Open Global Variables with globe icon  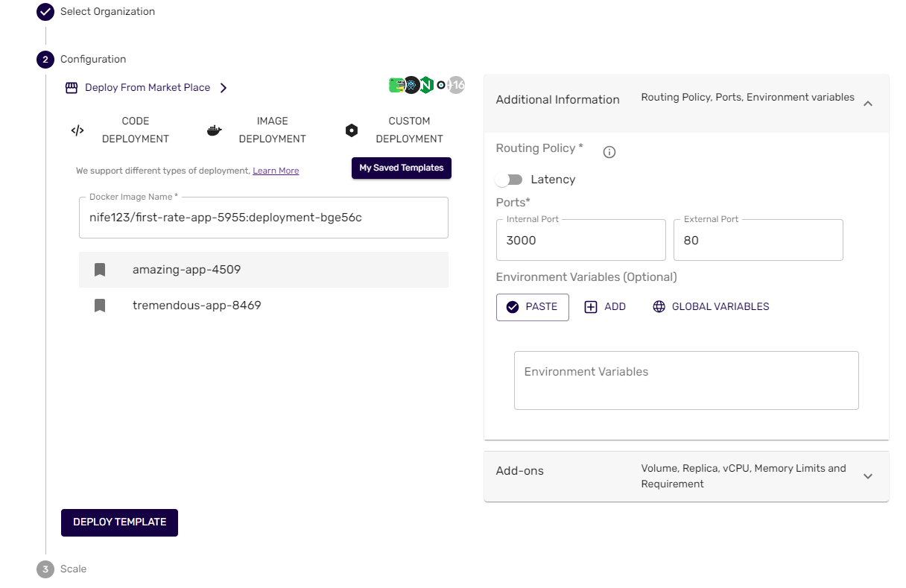point(711,307)
